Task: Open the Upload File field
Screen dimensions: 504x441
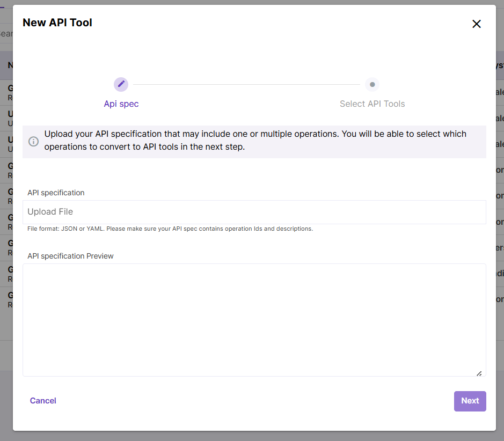Action: [254, 212]
